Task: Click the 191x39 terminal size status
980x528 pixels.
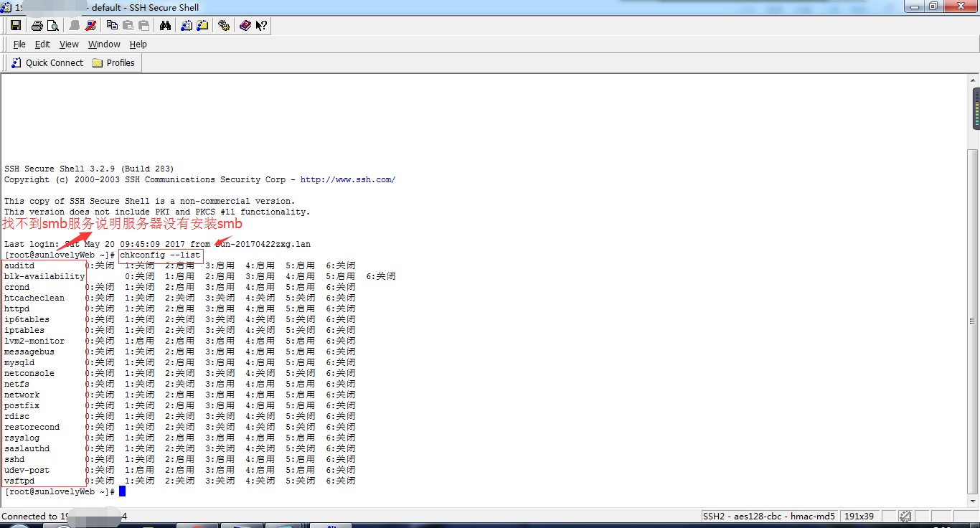Action: (x=859, y=516)
